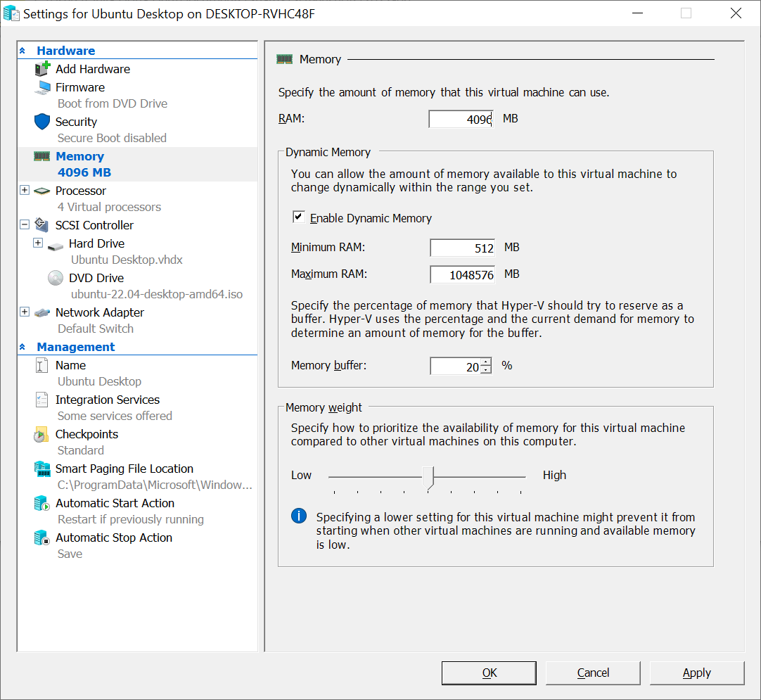Select DVD Drive tree item
The height and width of the screenshot is (700, 761).
[96, 278]
